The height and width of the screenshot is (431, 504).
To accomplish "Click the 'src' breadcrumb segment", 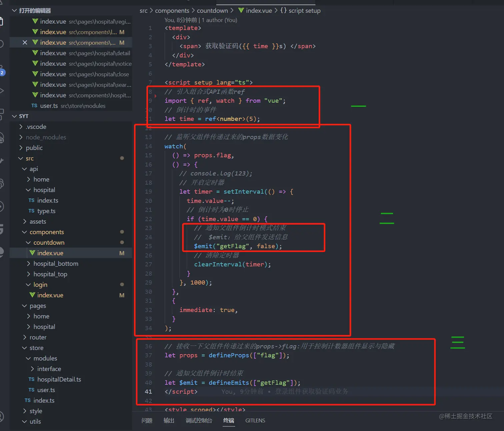I will click(x=143, y=11).
